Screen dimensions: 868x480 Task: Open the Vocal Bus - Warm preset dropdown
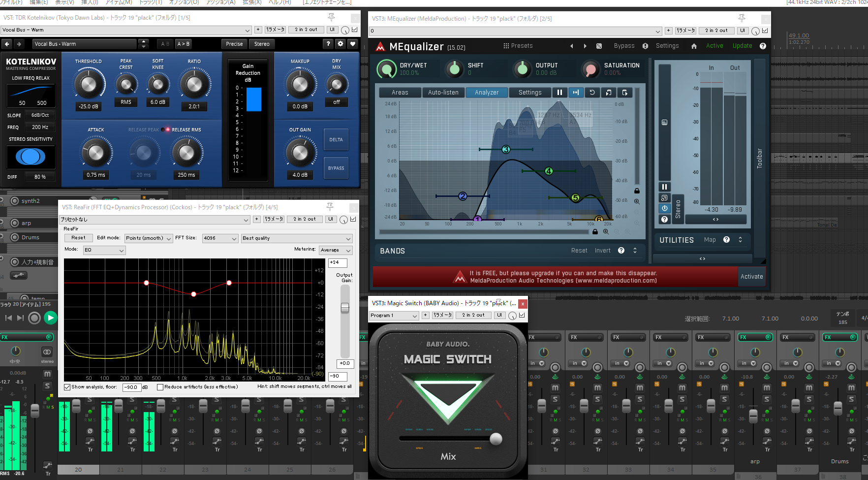pyautogui.click(x=126, y=30)
